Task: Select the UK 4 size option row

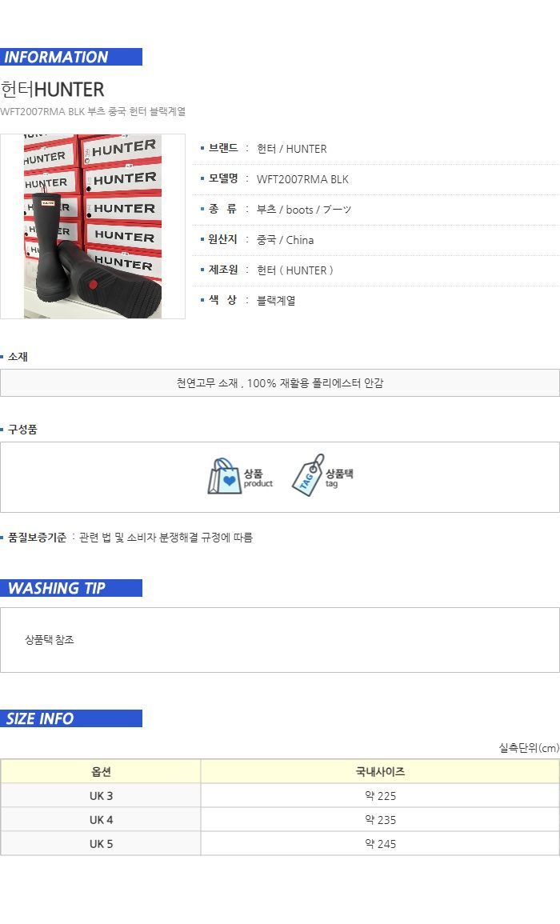Action: click(x=280, y=820)
